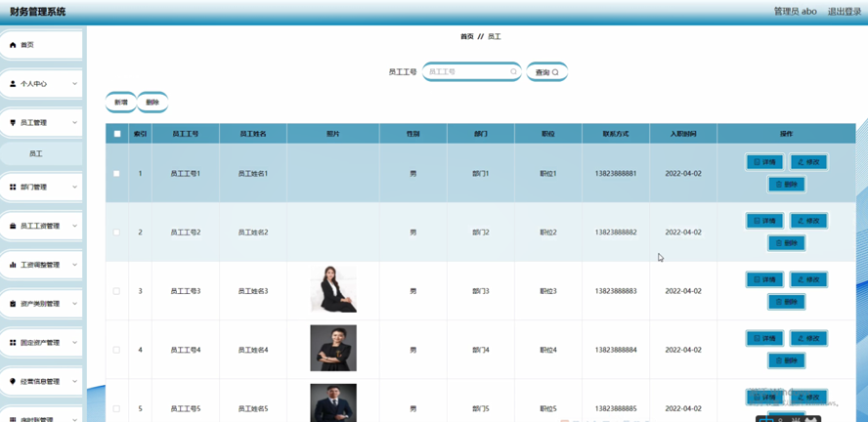Click row 删除 for 员工姓名3
This screenshot has width=868, height=422.
tap(786, 302)
